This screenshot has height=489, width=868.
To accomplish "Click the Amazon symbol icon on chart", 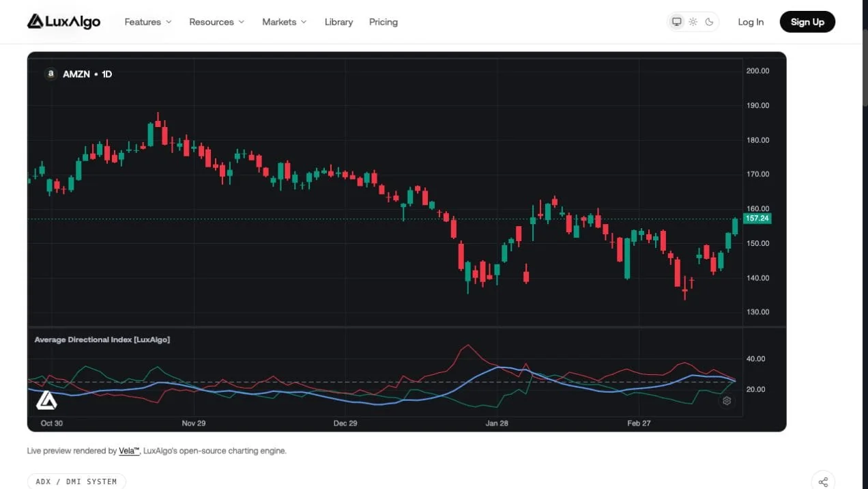I will tap(50, 74).
